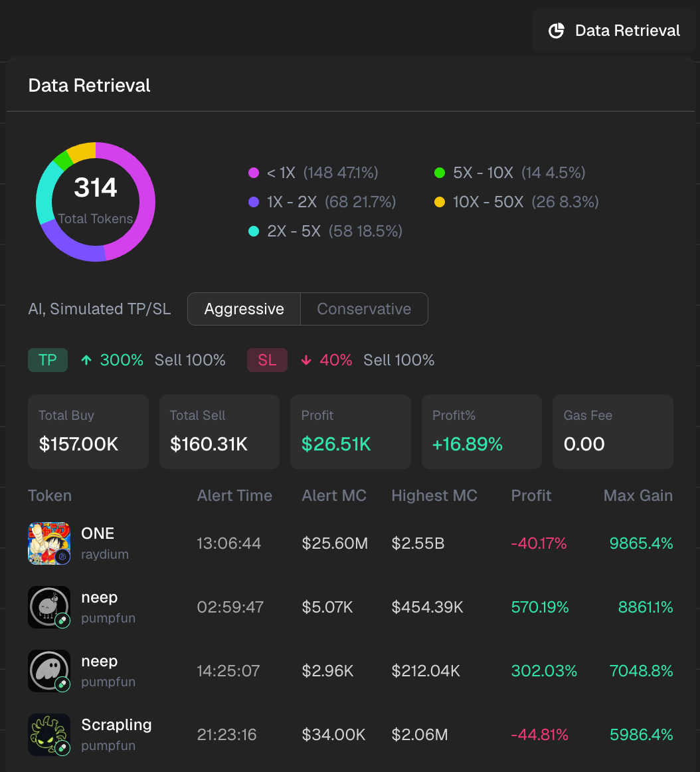The width and height of the screenshot is (700, 772).
Task: Click the purple < 1X legend dot
Action: (254, 173)
